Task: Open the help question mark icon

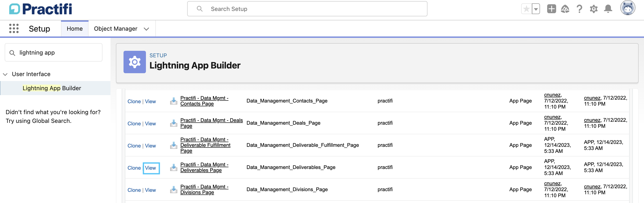Action: [579, 9]
